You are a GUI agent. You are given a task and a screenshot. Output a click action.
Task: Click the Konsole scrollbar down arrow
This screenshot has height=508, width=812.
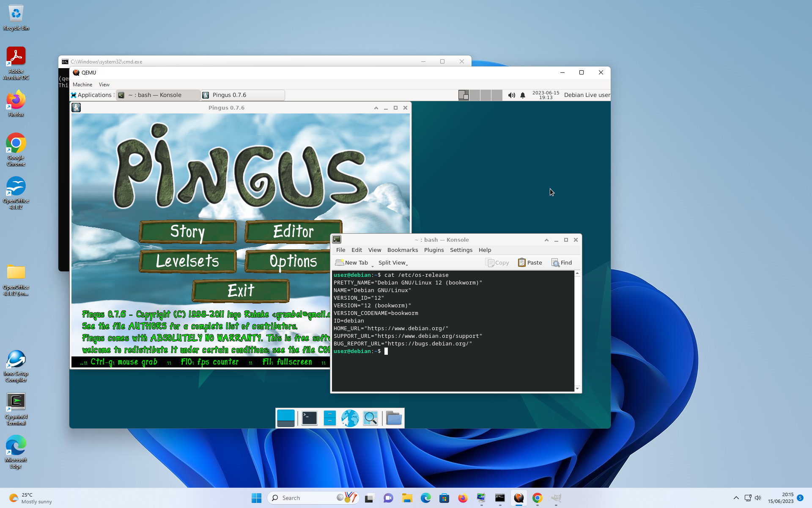577,389
